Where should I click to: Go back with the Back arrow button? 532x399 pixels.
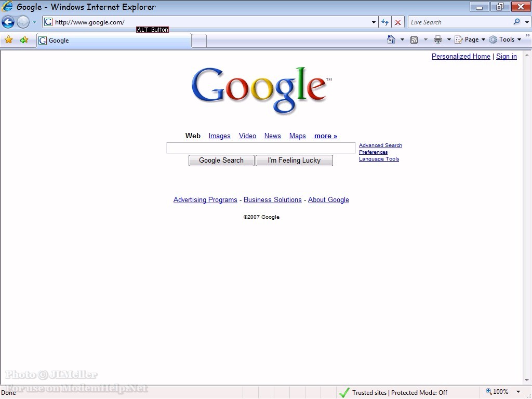pos(8,22)
